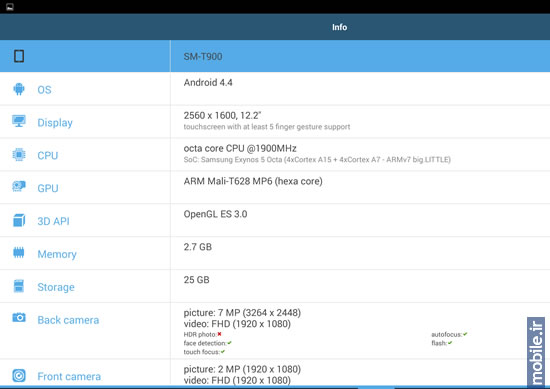Click the flash entry
This screenshot has height=389, width=550.
pyautogui.click(x=442, y=343)
